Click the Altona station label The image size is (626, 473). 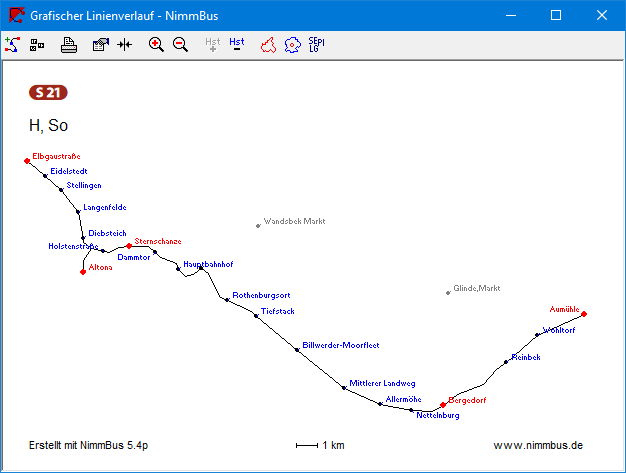point(101,268)
